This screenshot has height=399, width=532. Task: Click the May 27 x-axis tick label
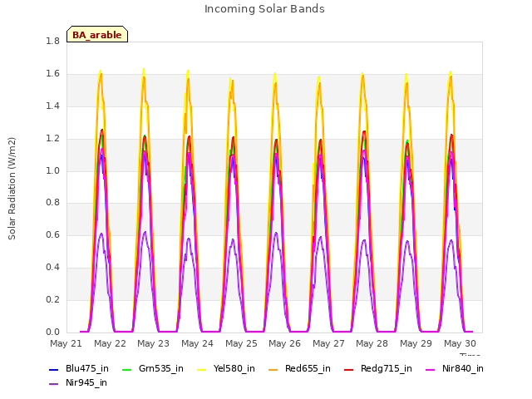coord(328,343)
